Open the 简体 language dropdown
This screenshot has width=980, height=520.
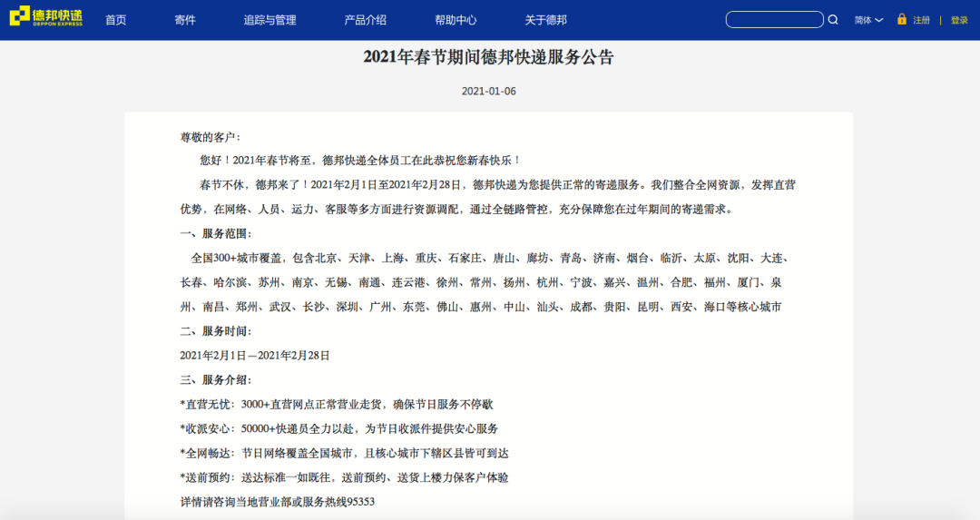tap(868, 20)
